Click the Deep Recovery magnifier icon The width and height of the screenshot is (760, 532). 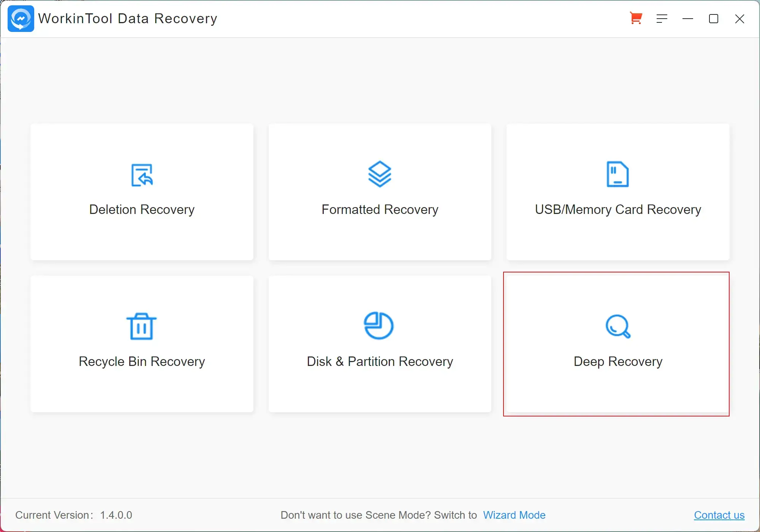pos(618,326)
